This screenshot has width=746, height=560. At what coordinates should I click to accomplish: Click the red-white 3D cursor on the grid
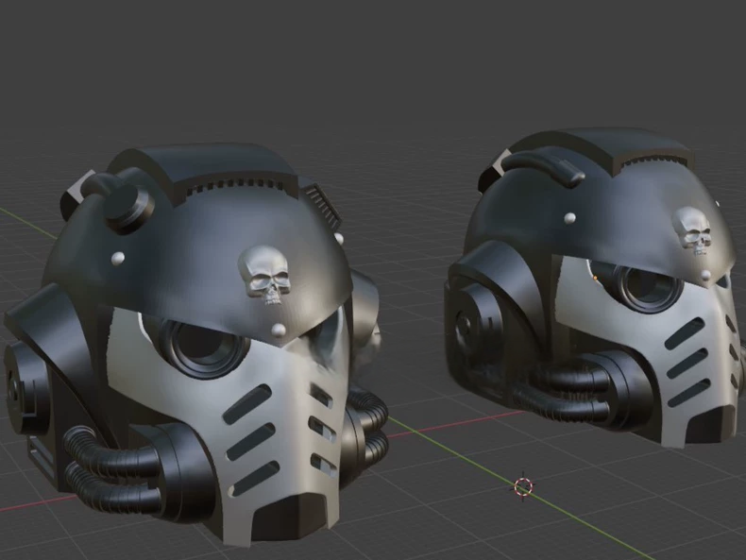[524, 486]
